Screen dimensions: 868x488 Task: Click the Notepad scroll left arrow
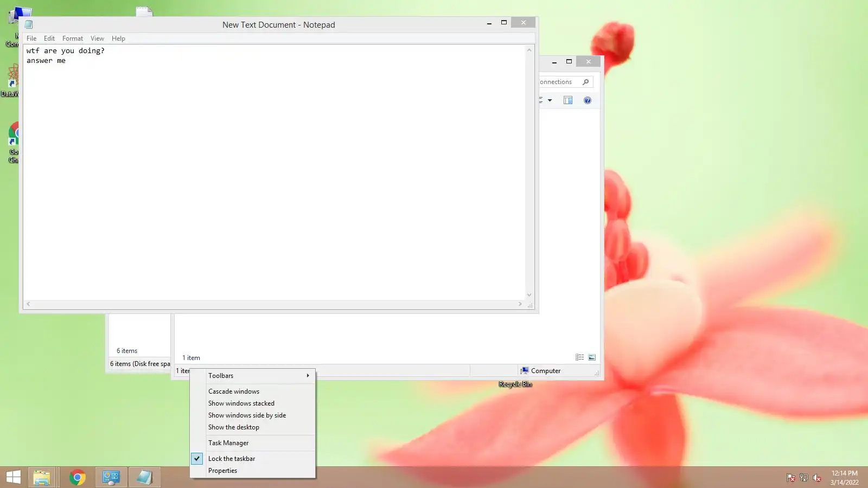coord(28,304)
